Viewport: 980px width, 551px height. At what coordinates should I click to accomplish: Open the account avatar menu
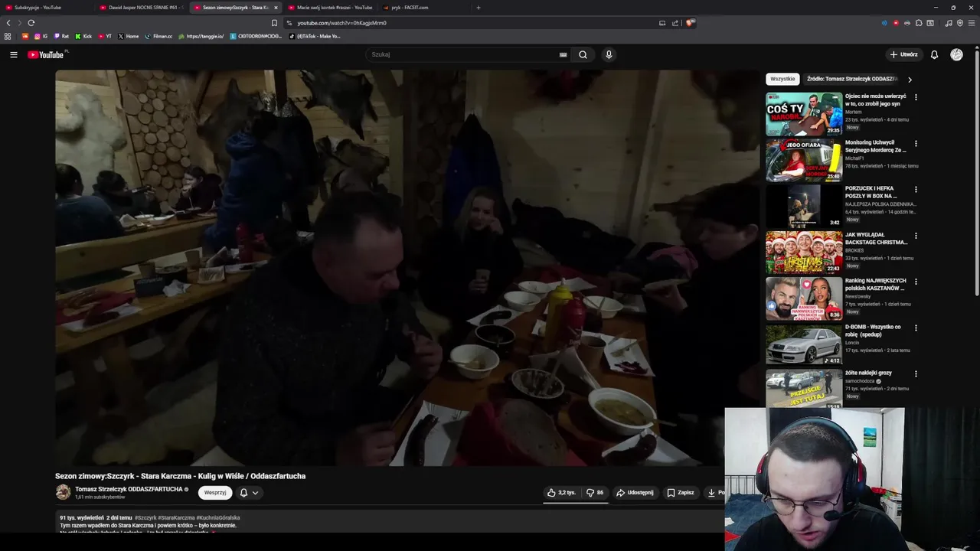point(956,54)
